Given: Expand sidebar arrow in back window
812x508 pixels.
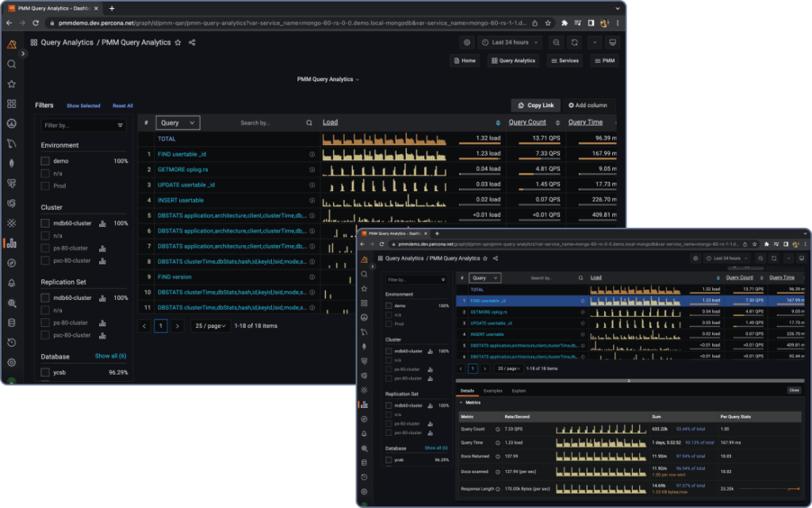Looking at the screenshot, I should [23, 53].
